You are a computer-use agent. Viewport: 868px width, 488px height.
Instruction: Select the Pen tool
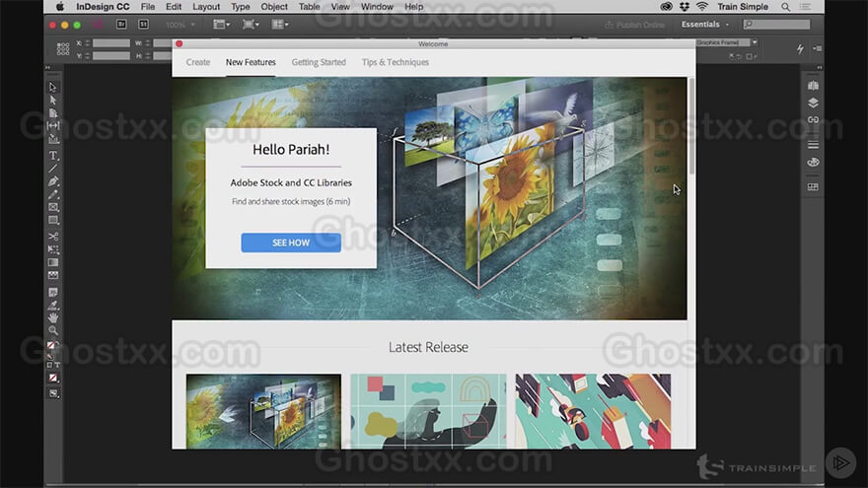53,181
